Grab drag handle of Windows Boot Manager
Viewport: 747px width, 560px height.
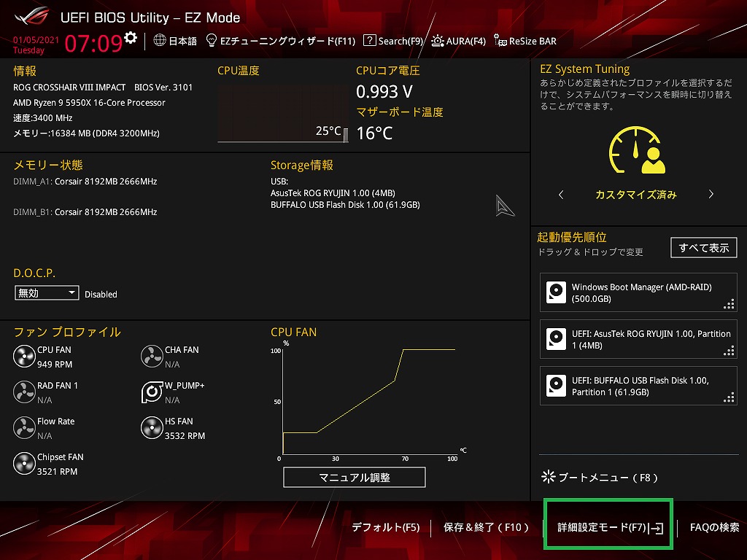[729, 304]
